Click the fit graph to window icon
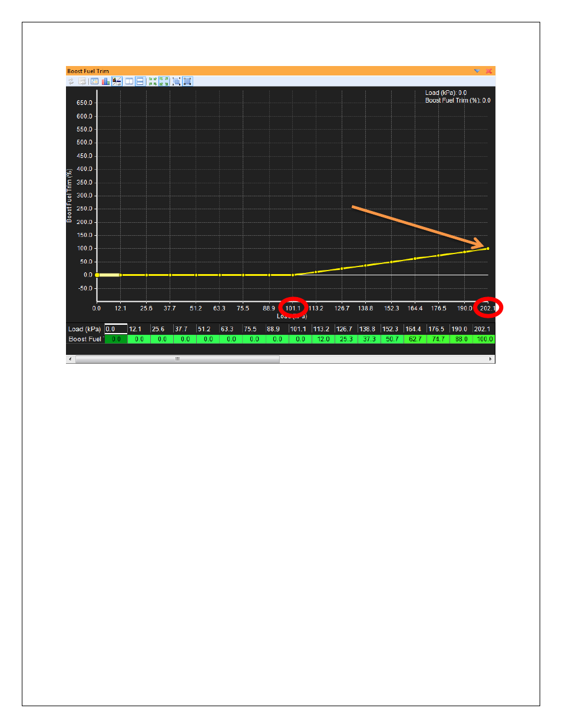 pyautogui.click(x=187, y=81)
